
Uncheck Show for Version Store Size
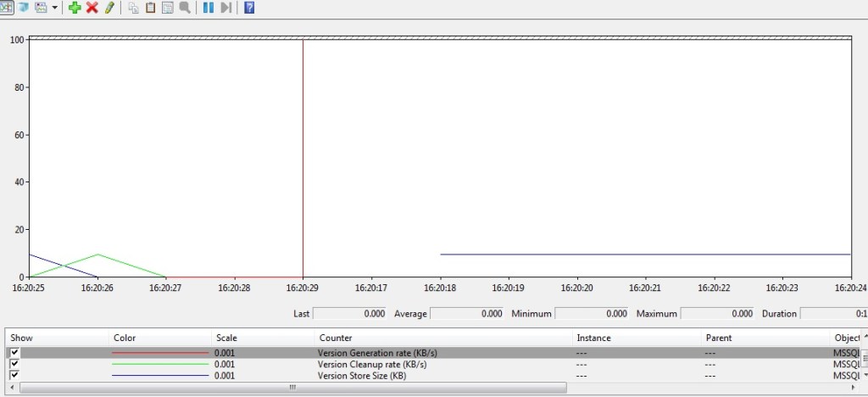tap(14, 375)
